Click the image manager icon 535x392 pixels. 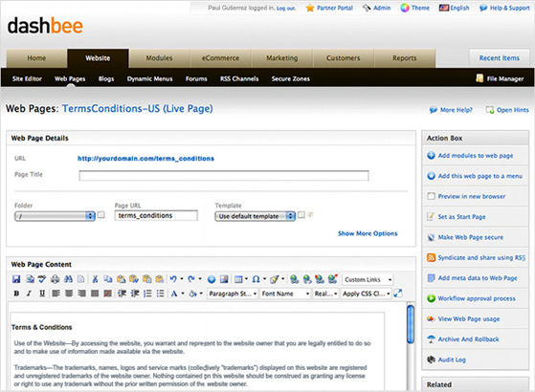[x=224, y=279]
